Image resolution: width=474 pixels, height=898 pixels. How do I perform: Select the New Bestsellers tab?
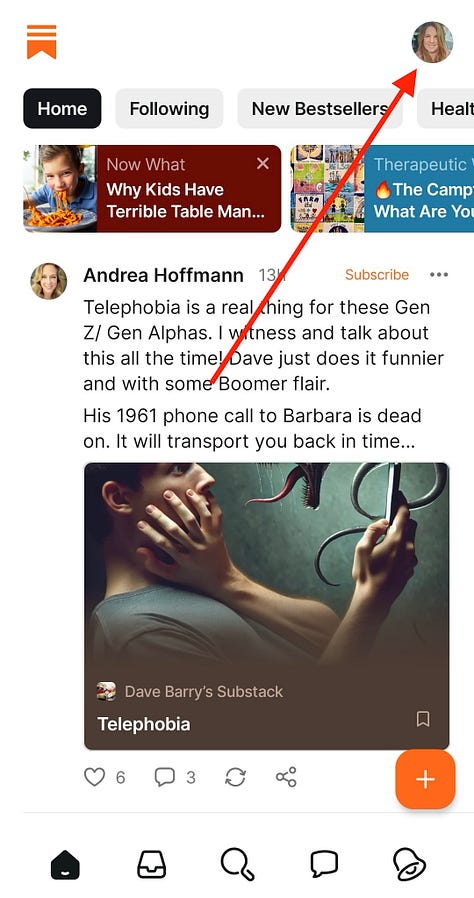[x=320, y=108]
